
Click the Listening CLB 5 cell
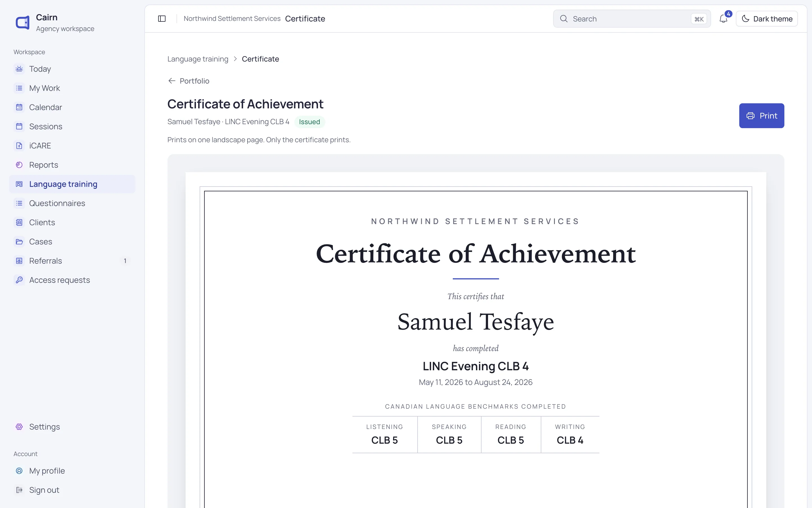point(385,434)
